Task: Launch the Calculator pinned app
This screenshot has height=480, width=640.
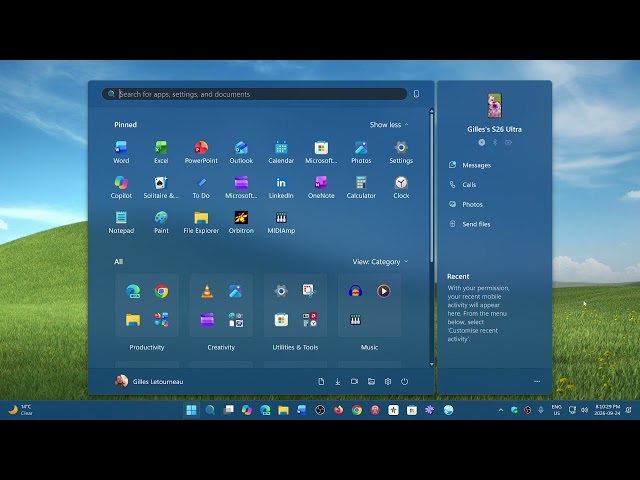Action: (361, 187)
